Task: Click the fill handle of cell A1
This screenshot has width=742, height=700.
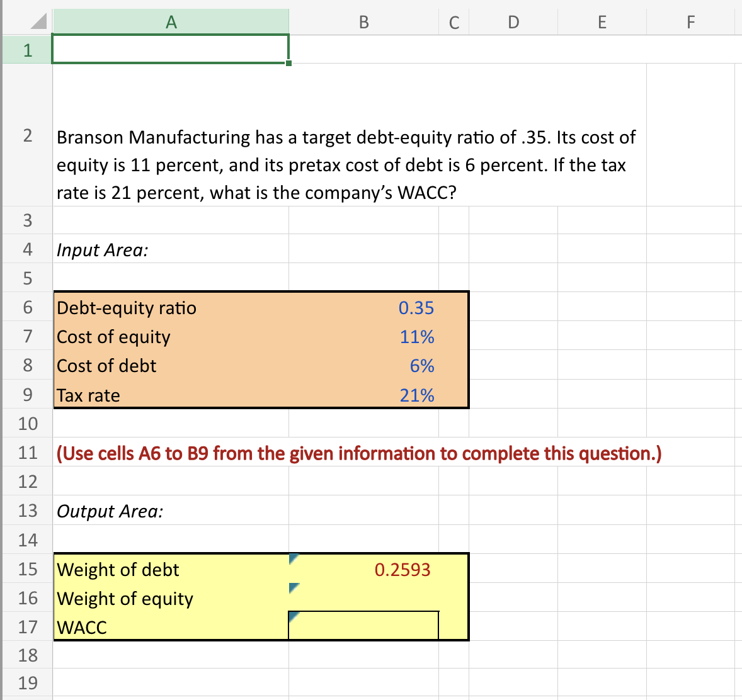Action: point(288,63)
